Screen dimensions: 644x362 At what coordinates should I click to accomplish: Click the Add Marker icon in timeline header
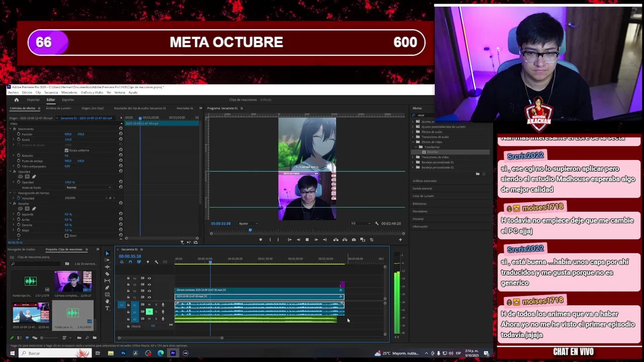147,262
